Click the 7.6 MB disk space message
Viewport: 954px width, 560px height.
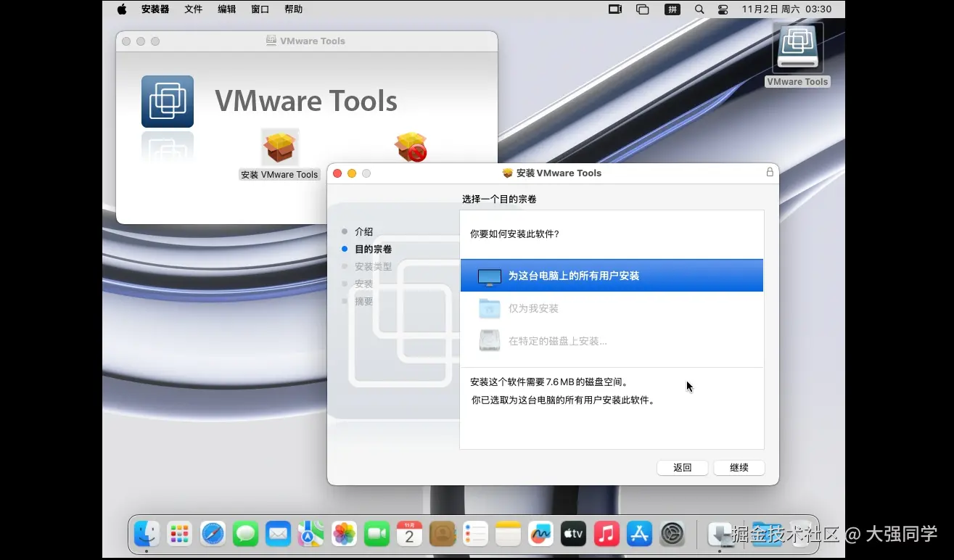[x=549, y=382]
